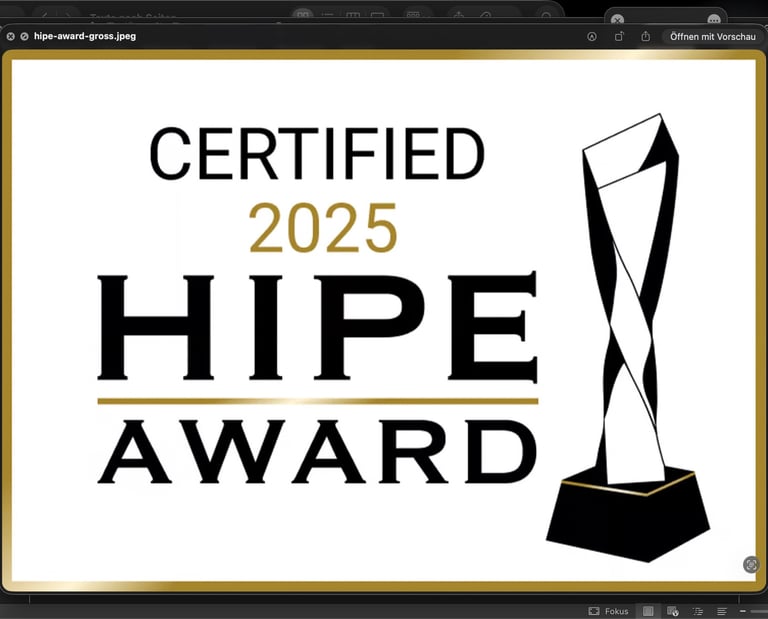Click the zoom slider in the status bar
768x619 pixels.
point(760,611)
